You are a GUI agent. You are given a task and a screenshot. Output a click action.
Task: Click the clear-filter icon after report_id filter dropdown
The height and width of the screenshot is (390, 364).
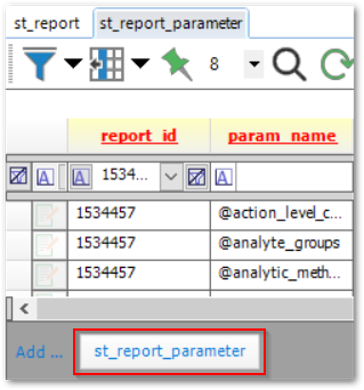(x=197, y=177)
